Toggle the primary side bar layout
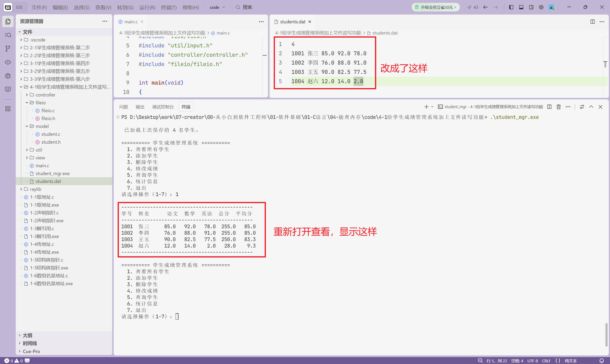Viewport: 610px width, 364px height. (x=511, y=7)
